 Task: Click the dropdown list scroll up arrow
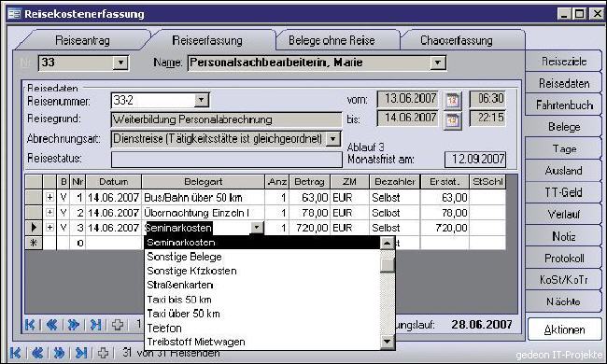point(388,243)
